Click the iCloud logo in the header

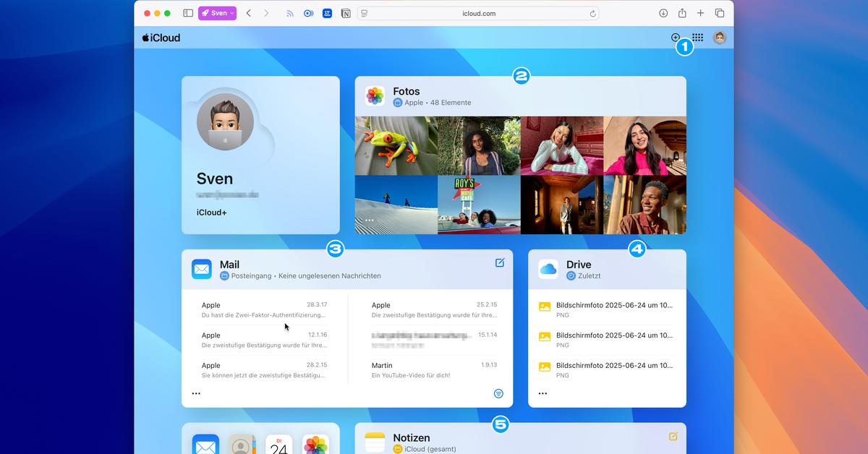point(161,38)
